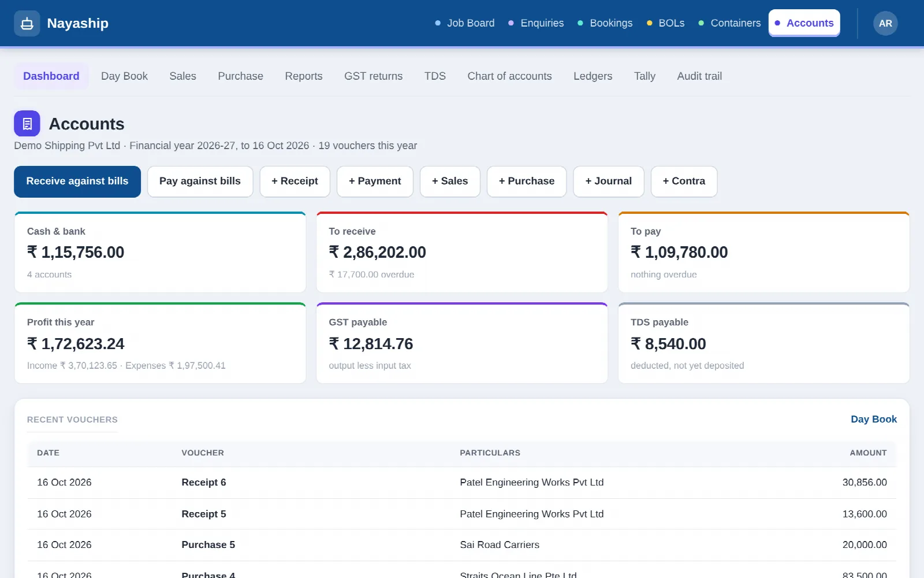Open the To pay card

click(763, 252)
